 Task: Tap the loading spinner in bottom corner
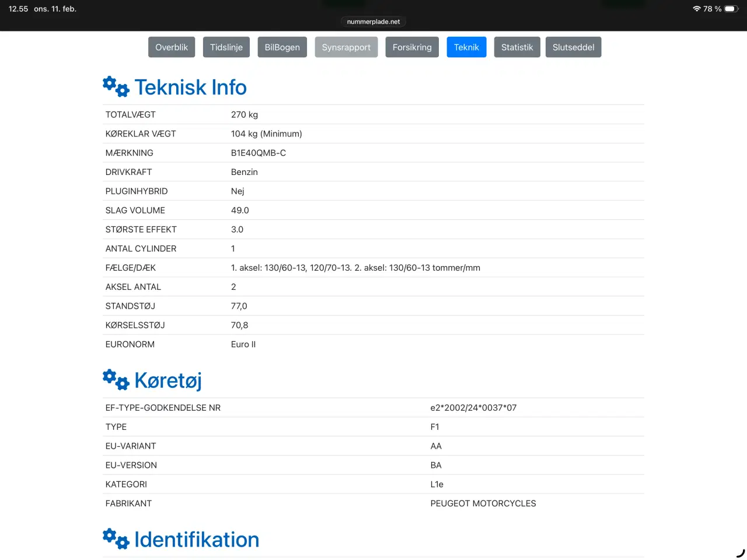pos(740,553)
